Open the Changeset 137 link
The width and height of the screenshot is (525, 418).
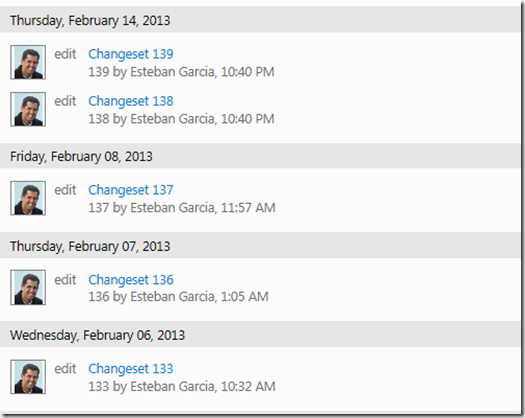pyautogui.click(x=131, y=190)
